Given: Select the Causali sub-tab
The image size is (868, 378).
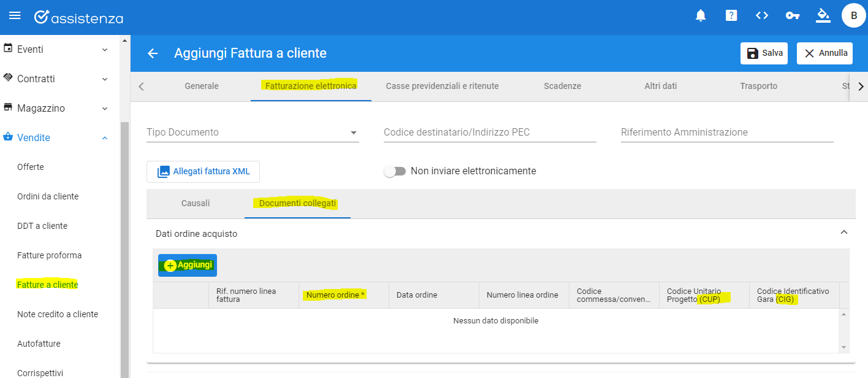Looking at the screenshot, I should tap(196, 203).
